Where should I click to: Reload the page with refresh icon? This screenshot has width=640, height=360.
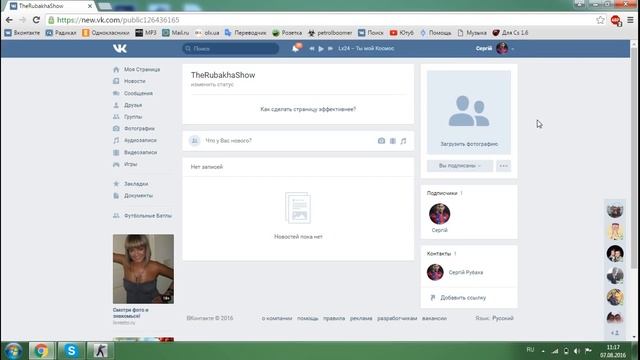pos(36,20)
